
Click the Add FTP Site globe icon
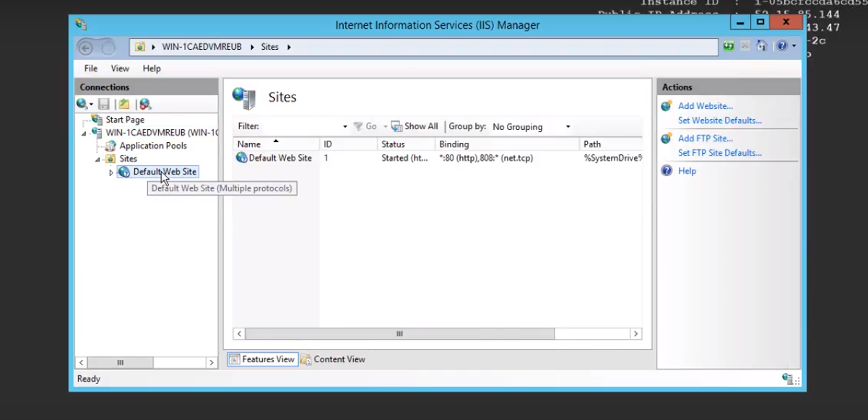pyautogui.click(x=667, y=139)
